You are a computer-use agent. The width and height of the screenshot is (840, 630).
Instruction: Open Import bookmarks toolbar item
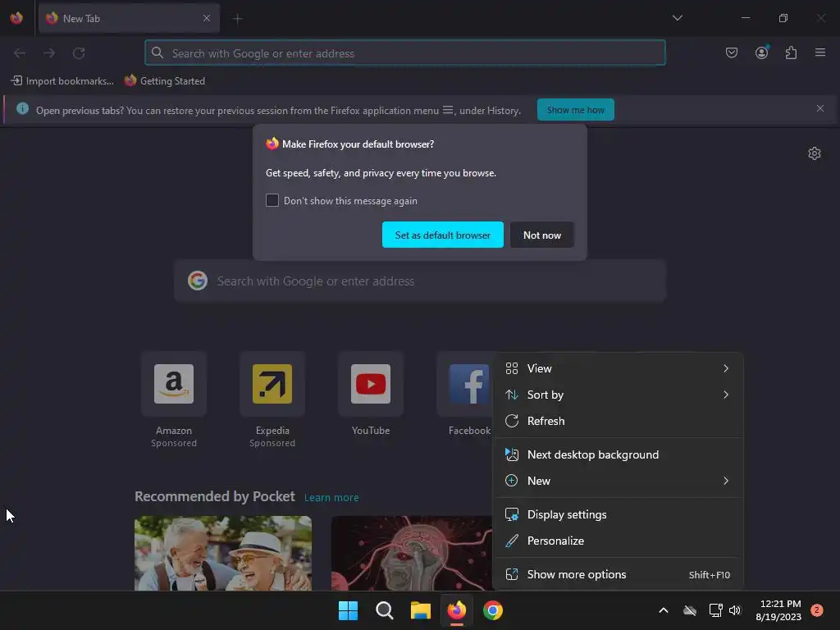62,81
